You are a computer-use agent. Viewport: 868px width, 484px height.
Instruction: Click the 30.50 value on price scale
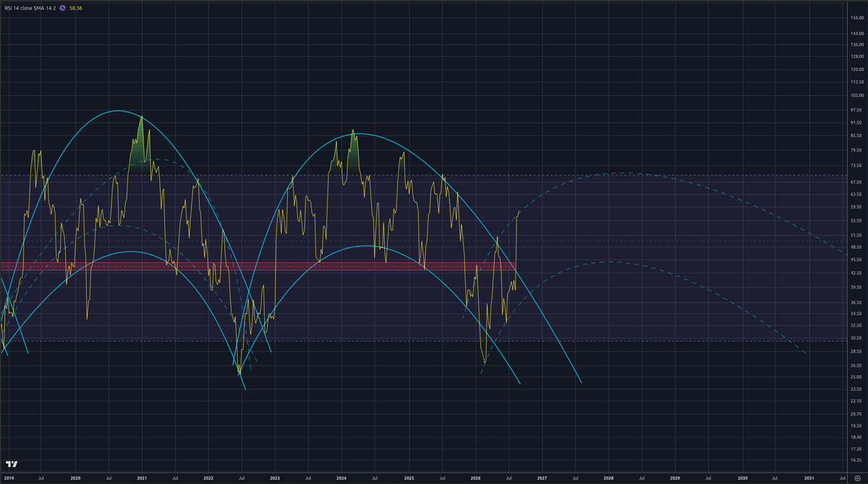click(858, 338)
